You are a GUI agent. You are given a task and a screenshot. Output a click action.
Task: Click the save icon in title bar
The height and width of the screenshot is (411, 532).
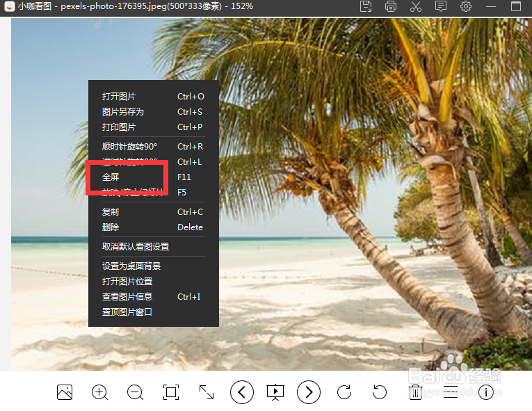pos(366,6)
